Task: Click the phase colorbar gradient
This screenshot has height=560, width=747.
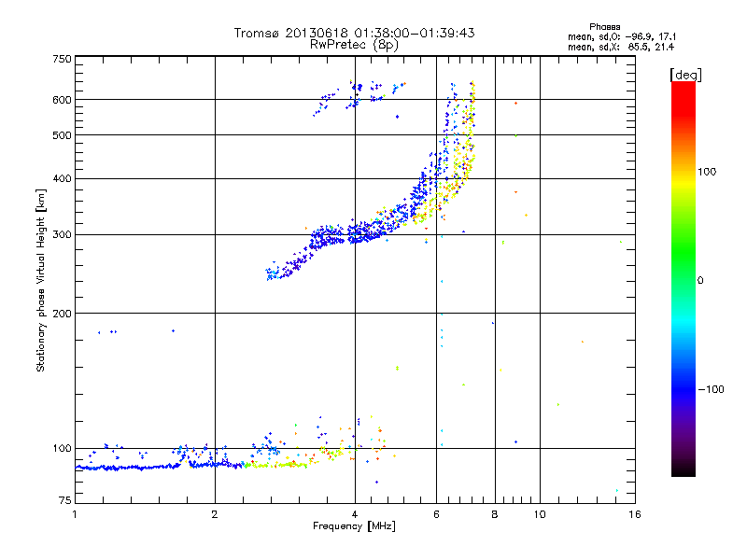Action: click(684, 278)
